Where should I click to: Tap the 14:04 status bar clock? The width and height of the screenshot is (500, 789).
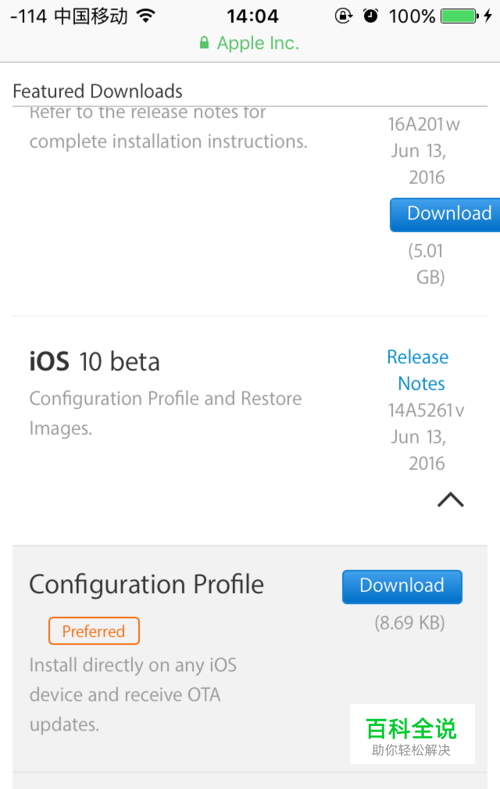252,16
